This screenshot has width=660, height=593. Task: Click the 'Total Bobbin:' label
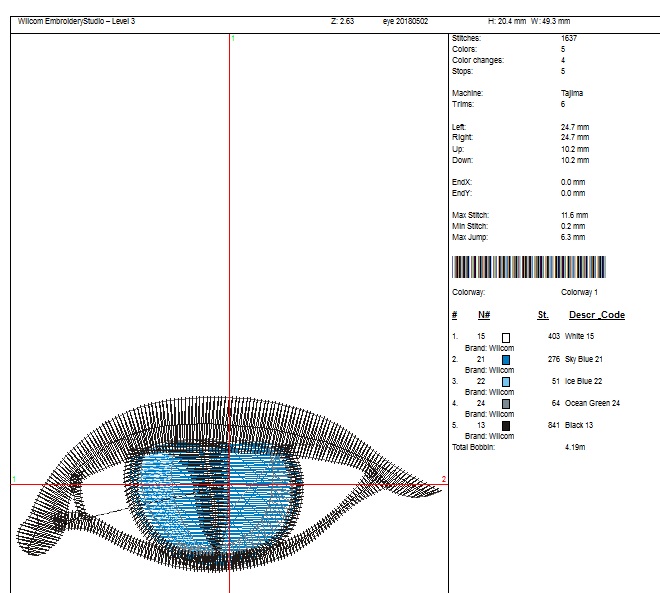474,447
